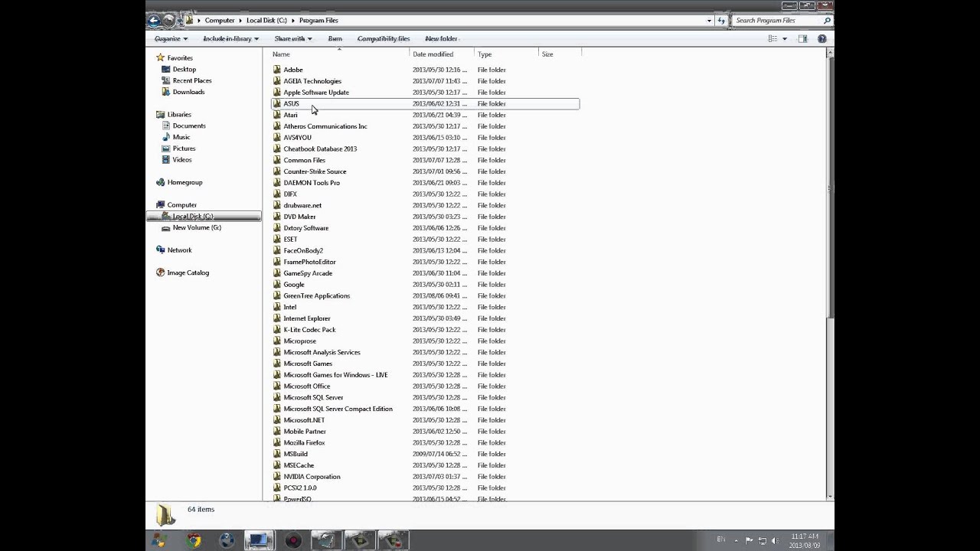Image resolution: width=980 pixels, height=551 pixels.
Task: Select Videos library in sidebar
Action: tap(182, 160)
